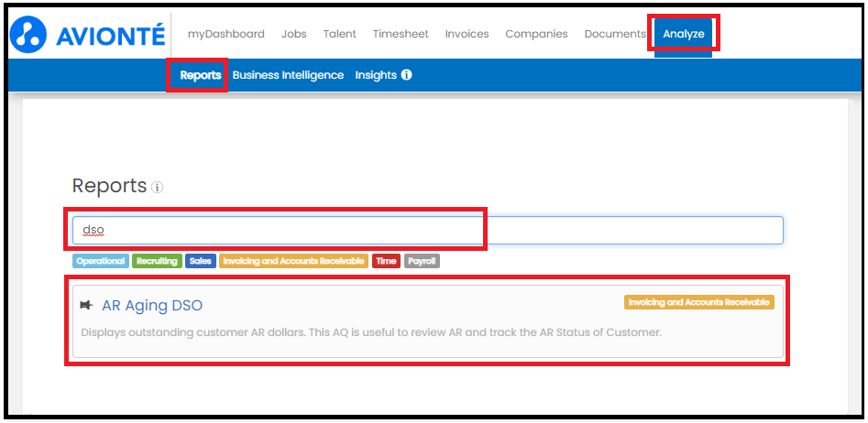The width and height of the screenshot is (868, 423).
Task: Filter by Invoicing and Accounts Receivable tag
Action: [293, 261]
